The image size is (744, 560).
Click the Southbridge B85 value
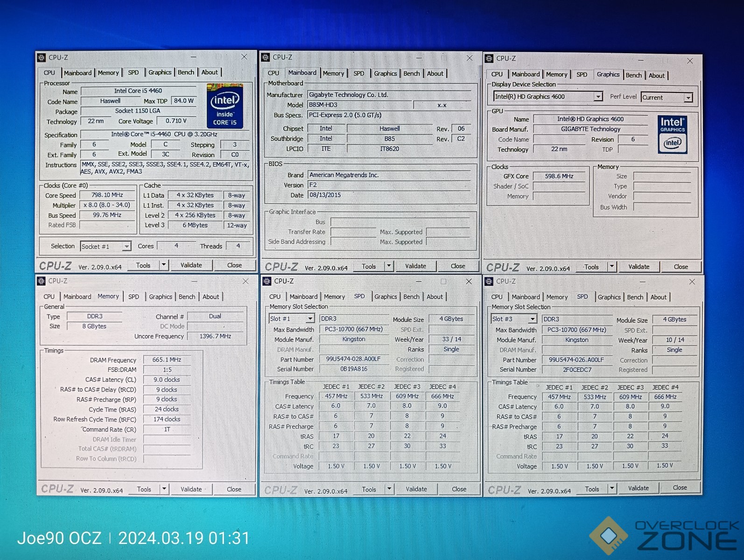coord(390,139)
